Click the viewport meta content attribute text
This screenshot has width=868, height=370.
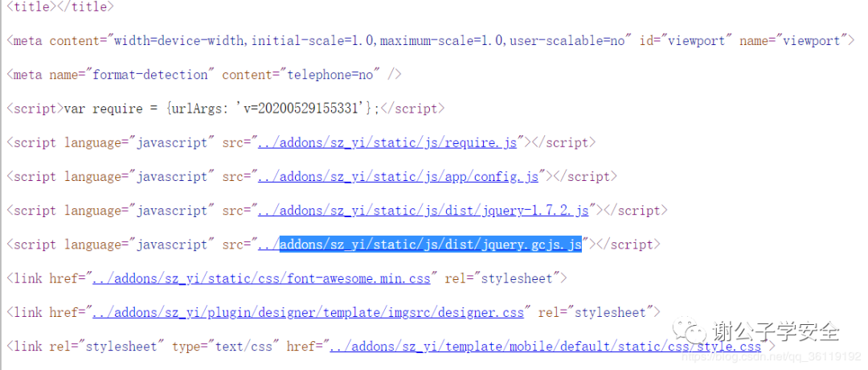pyautogui.click(x=341, y=41)
